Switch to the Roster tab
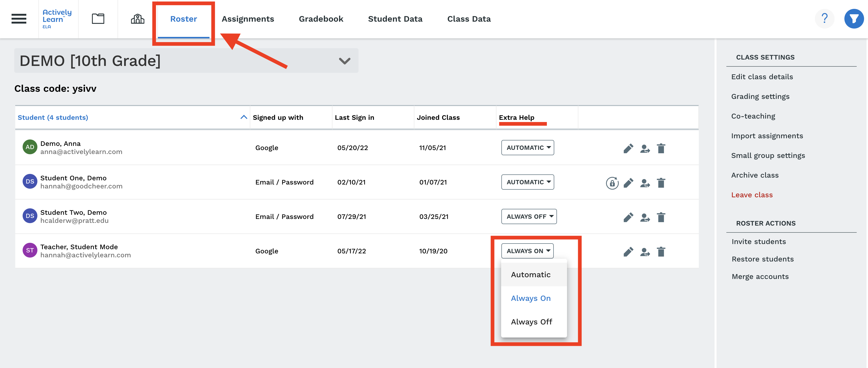The width and height of the screenshot is (868, 368). point(183,19)
